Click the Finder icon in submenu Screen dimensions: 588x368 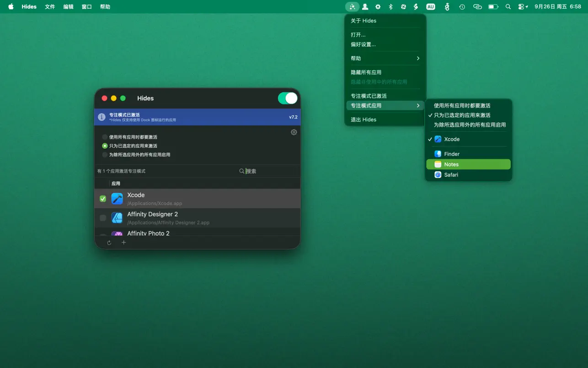coord(438,154)
